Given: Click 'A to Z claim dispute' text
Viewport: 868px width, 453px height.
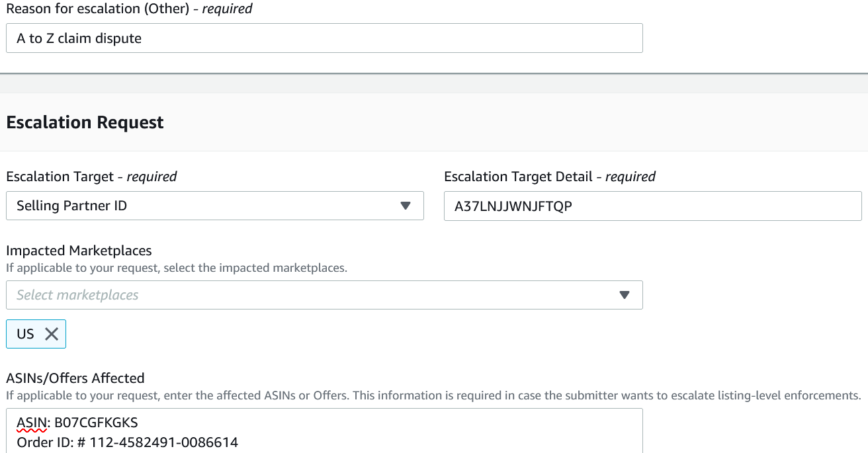Looking at the screenshot, I should tap(79, 38).
